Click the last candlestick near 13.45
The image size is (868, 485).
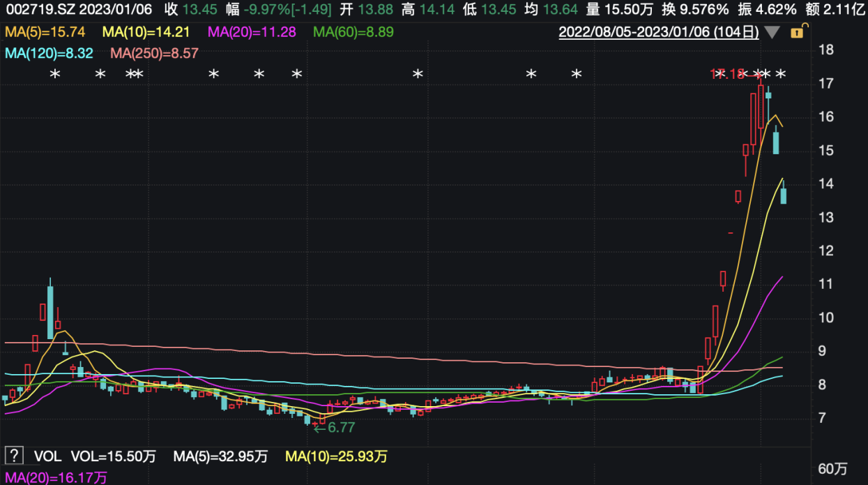(784, 193)
